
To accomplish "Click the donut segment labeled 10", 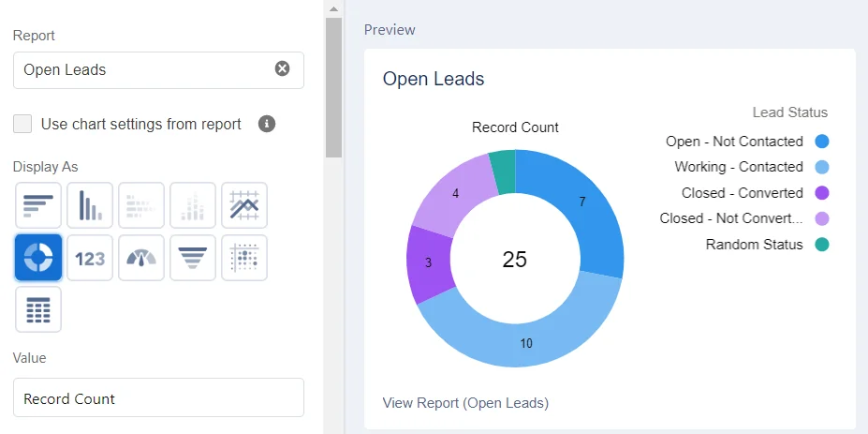I will coord(526,343).
